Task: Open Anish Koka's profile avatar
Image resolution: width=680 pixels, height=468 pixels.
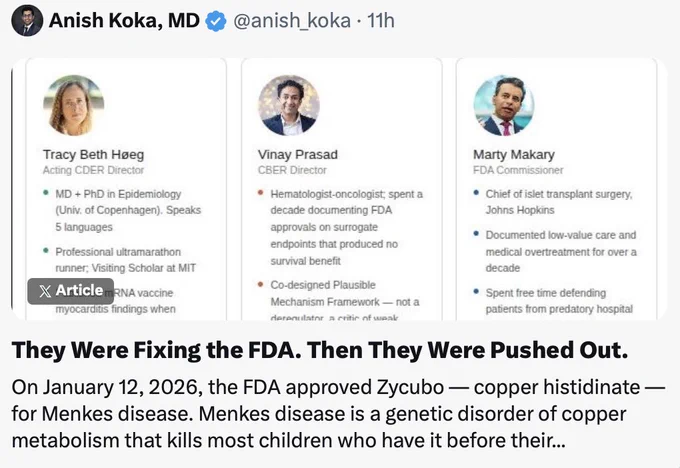Action: [x=27, y=20]
